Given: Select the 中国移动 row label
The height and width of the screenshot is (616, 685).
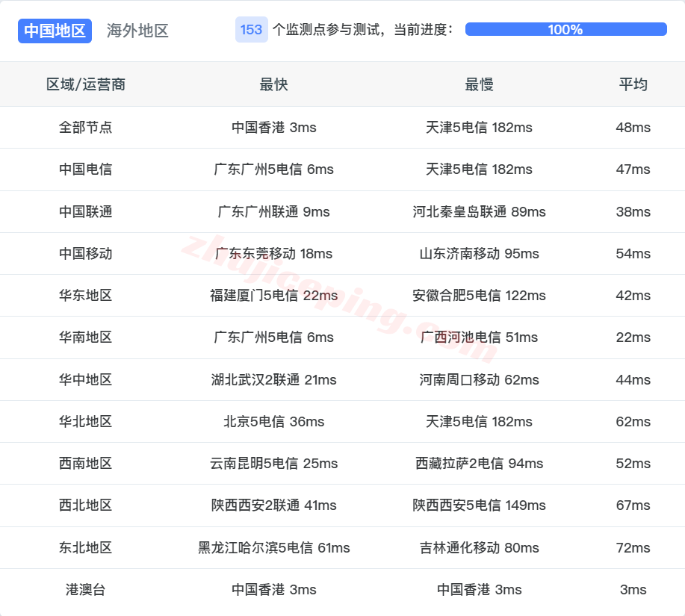Looking at the screenshot, I should (86, 253).
